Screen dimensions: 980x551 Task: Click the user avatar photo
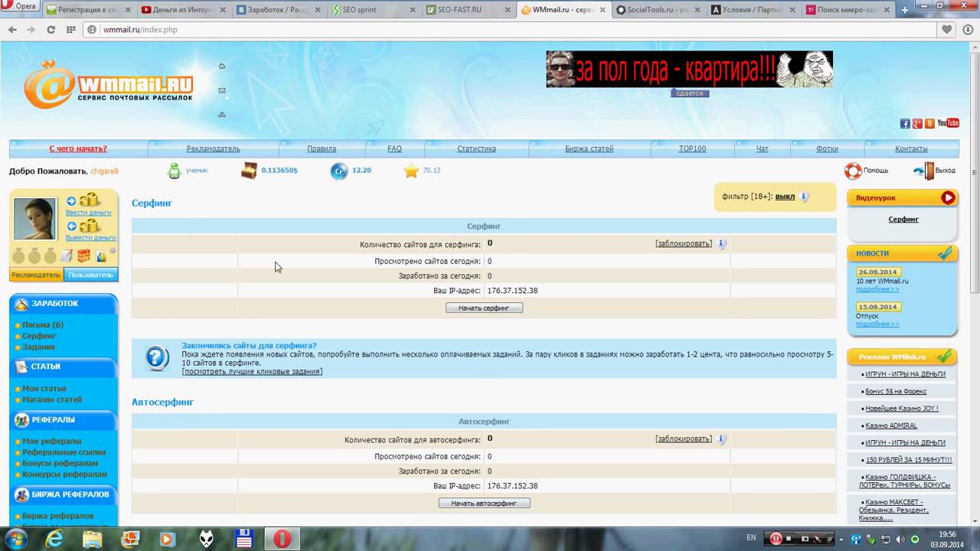click(35, 219)
